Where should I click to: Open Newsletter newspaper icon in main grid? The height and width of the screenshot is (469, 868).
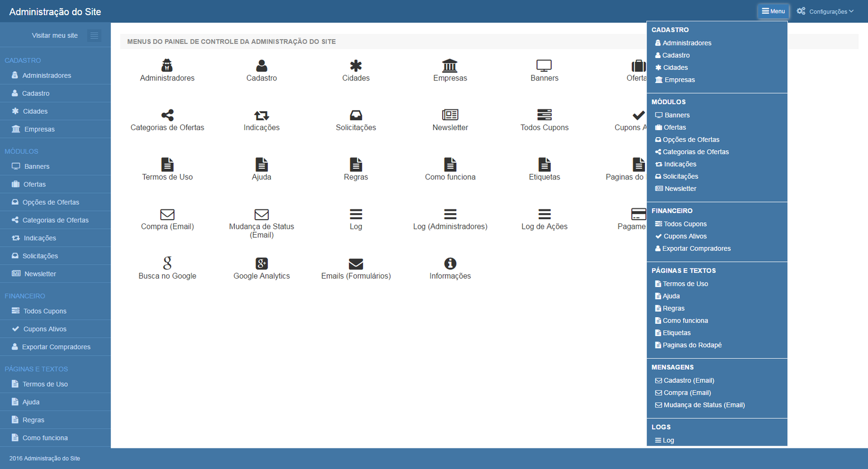click(450, 115)
